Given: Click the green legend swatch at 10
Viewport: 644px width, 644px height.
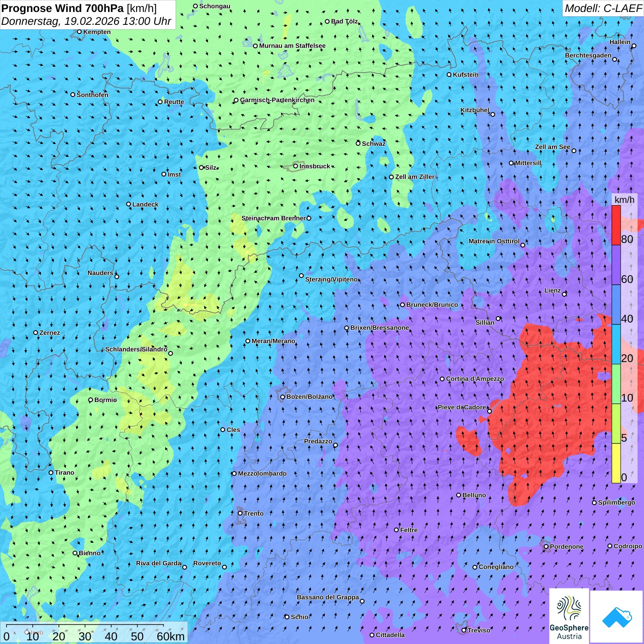Looking at the screenshot, I should pyautogui.click(x=616, y=384).
